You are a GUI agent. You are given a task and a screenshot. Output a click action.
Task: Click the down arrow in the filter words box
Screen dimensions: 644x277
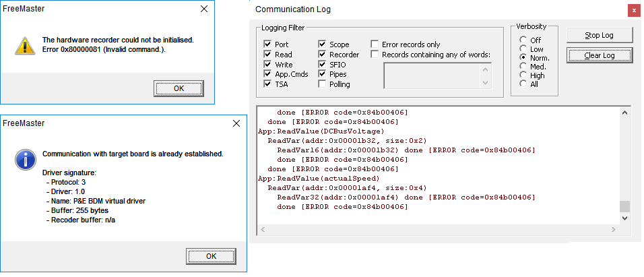tap(485, 83)
